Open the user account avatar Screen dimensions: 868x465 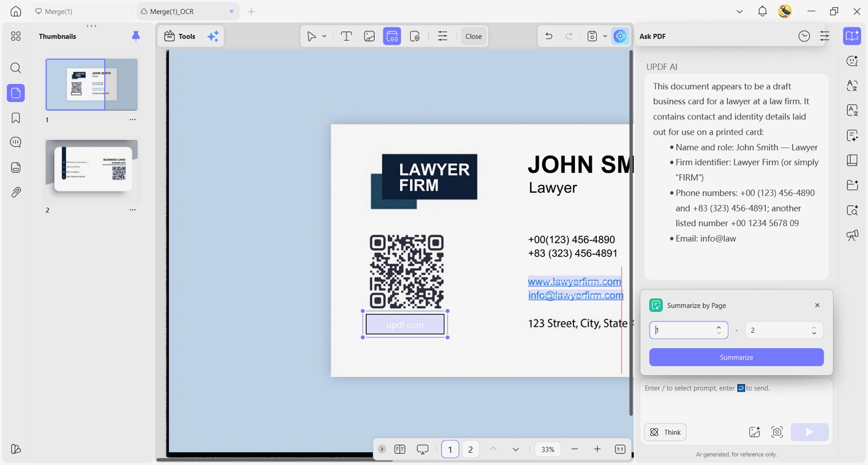point(785,11)
